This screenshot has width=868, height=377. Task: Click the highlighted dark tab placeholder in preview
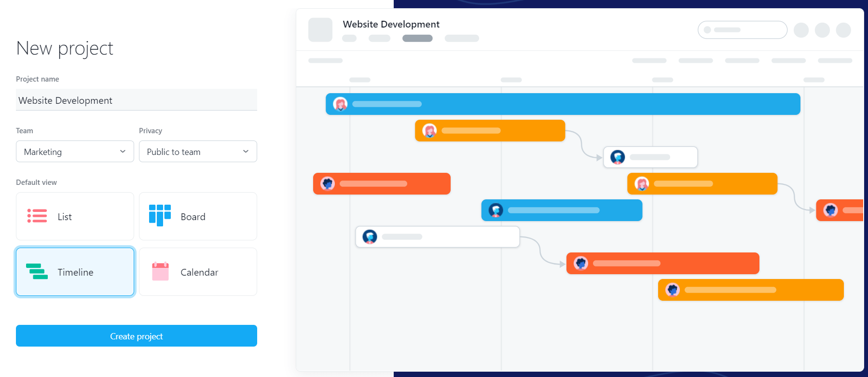coord(417,38)
